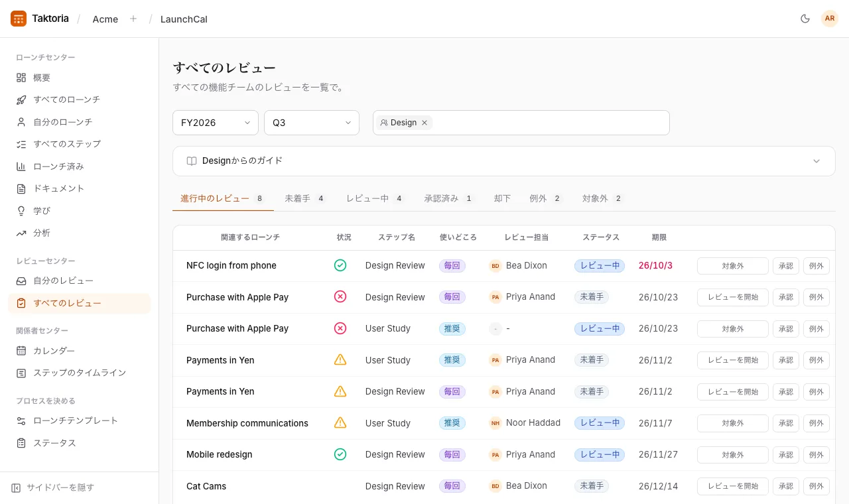The width and height of the screenshot is (849, 504).
Task: Open ステータス in the sidebar
Action: (x=80, y=443)
